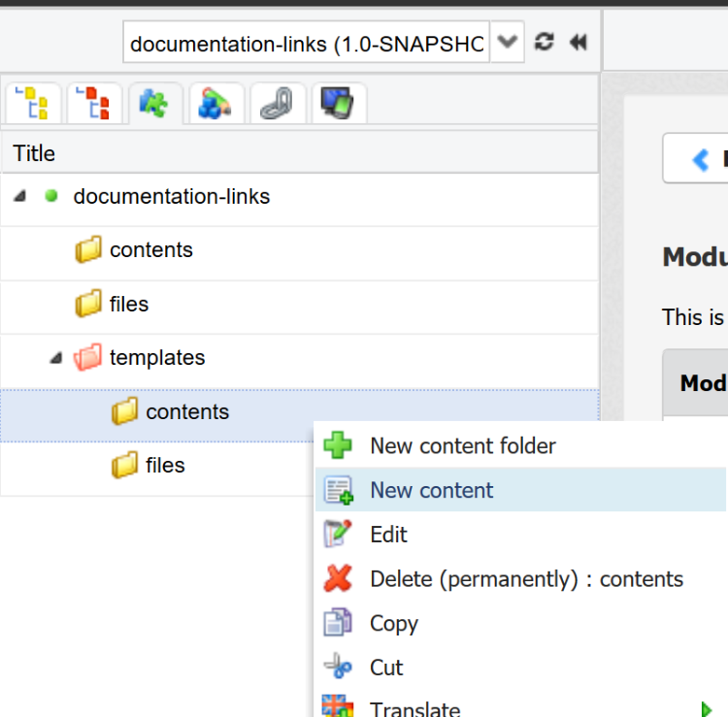Viewport: 728px width, 717px height.
Task: Collapse the templates folder node
Action: click(56, 357)
